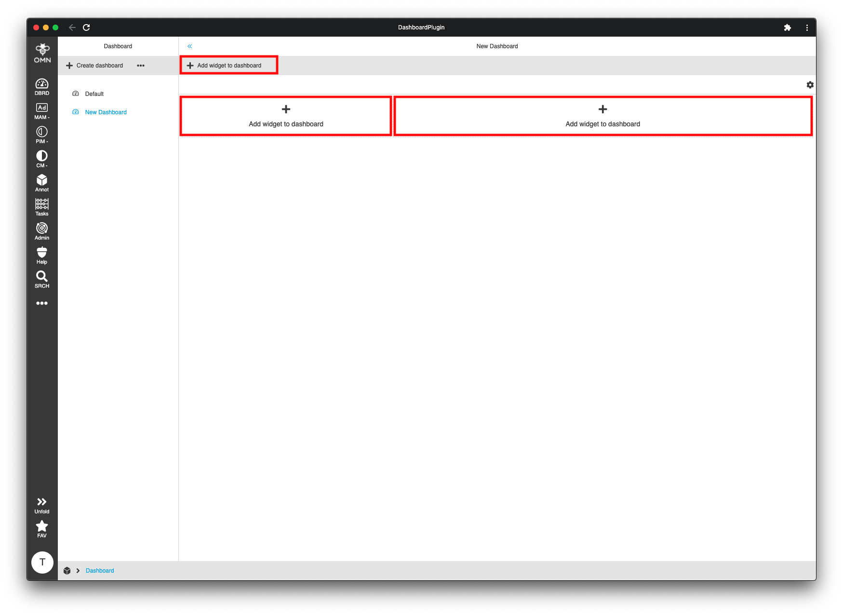Open the Admin module icon
843x616 pixels.
pyautogui.click(x=42, y=230)
